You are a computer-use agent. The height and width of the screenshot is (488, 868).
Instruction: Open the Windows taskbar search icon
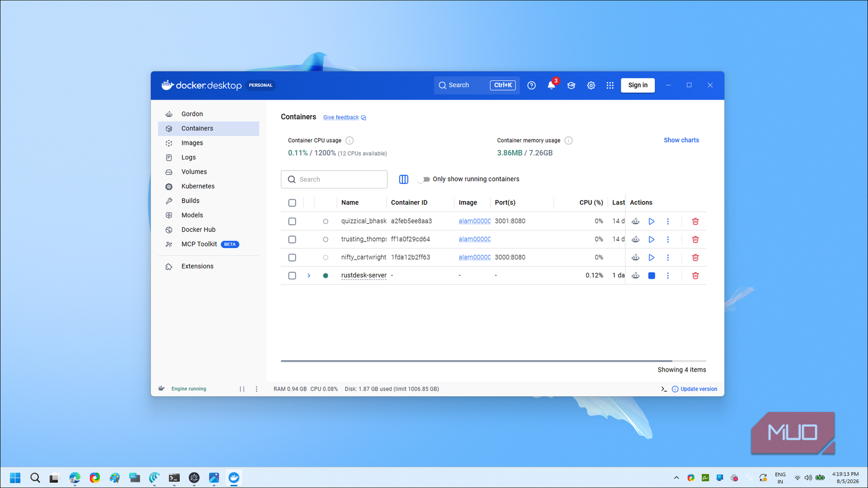click(x=35, y=478)
